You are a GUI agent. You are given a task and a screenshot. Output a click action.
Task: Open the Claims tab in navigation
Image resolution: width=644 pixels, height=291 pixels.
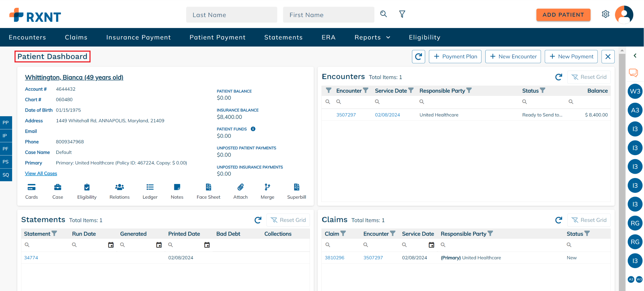point(76,37)
